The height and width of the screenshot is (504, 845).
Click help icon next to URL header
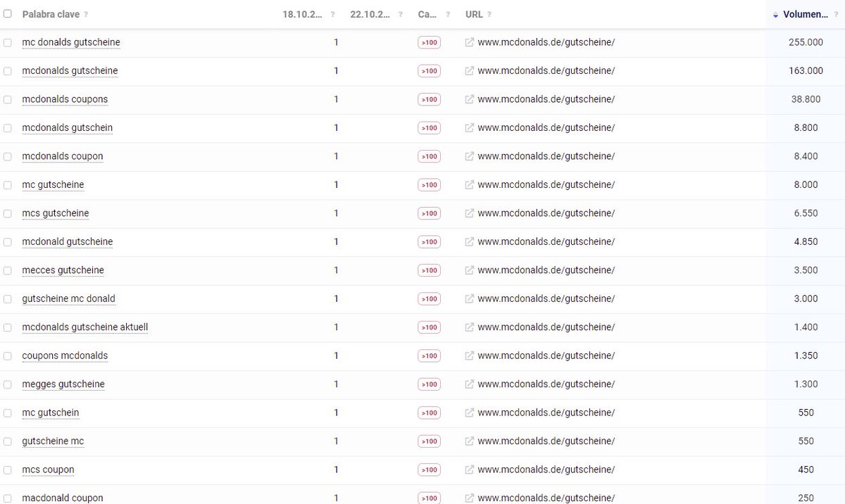(x=489, y=15)
